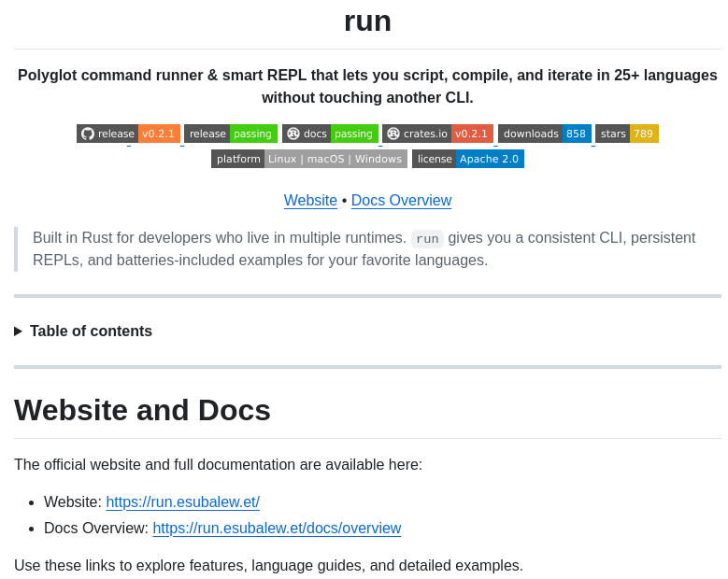
Task: Open the release passing status badge
Action: pyautogui.click(x=230, y=134)
